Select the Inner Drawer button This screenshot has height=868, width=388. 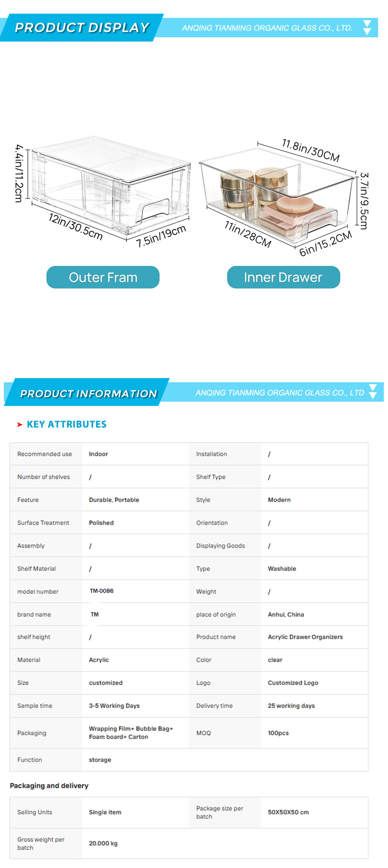point(283,277)
